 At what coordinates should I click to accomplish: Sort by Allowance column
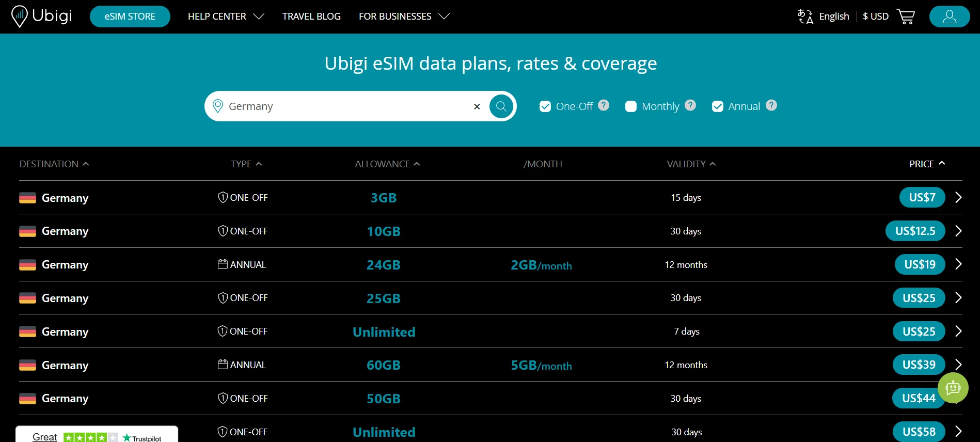click(x=387, y=164)
